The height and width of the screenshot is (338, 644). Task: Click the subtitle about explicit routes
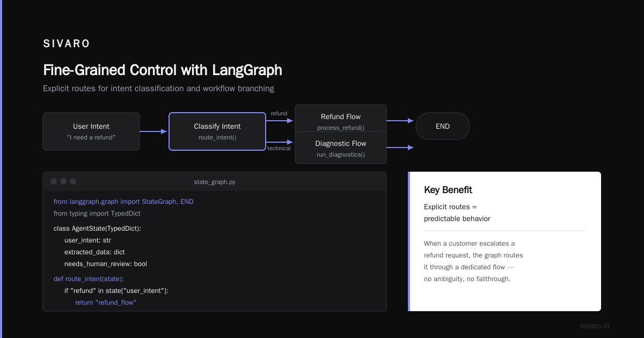(x=158, y=89)
